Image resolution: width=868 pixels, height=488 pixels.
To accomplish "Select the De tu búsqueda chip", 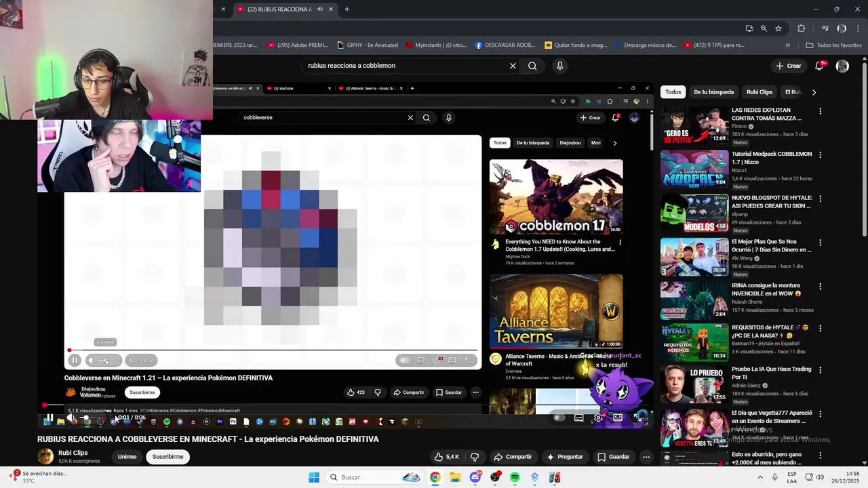I will pyautogui.click(x=713, y=92).
